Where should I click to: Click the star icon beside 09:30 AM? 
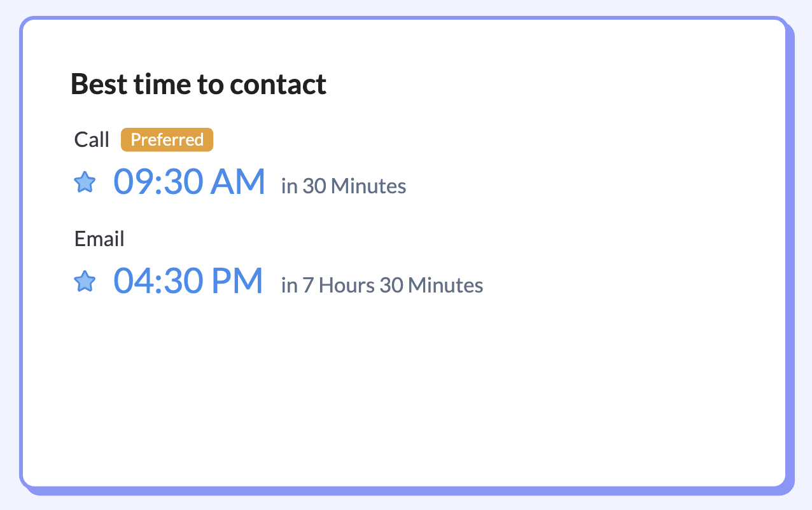point(85,183)
